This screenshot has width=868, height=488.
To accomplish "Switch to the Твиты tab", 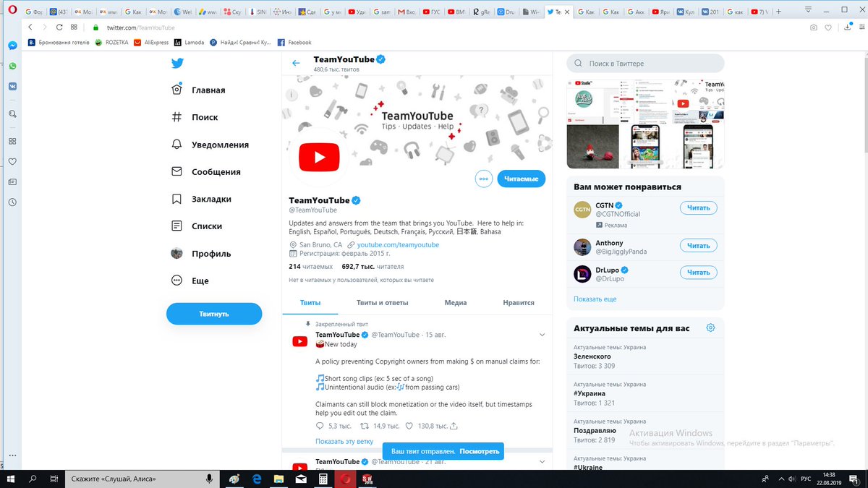I will click(310, 303).
